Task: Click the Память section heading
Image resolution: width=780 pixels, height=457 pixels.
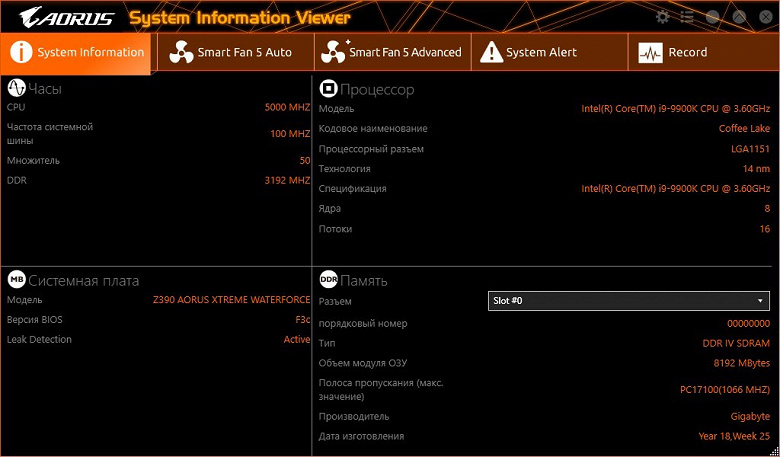Action: pos(364,281)
